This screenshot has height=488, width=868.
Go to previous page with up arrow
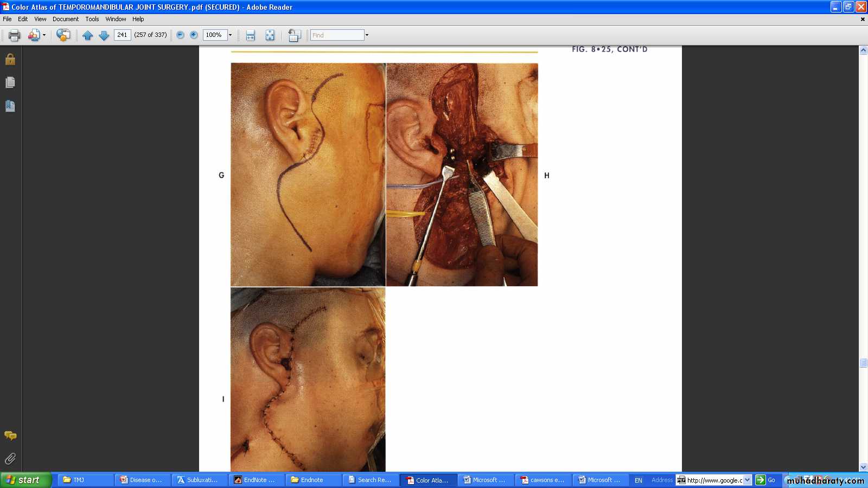(x=87, y=35)
